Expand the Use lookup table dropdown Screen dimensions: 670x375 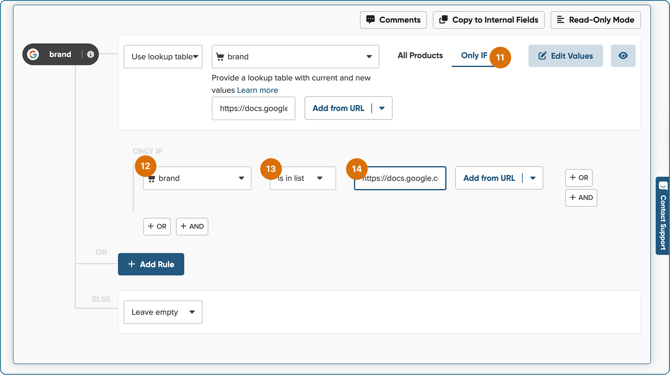163,57
